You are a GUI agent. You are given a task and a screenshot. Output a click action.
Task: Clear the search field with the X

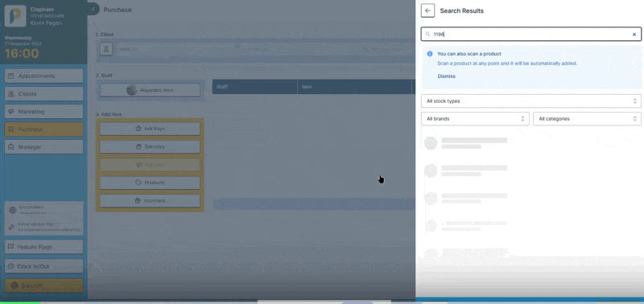634,35
